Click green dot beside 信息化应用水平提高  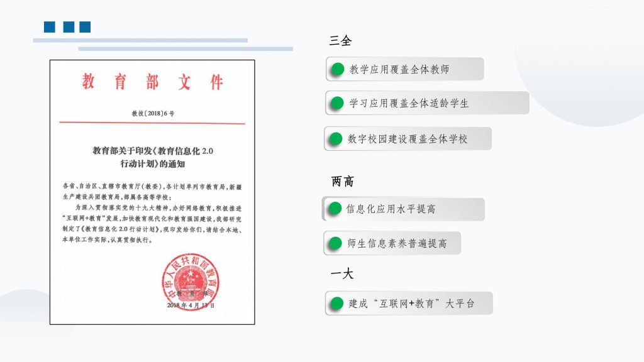pyautogui.click(x=336, y=209)
